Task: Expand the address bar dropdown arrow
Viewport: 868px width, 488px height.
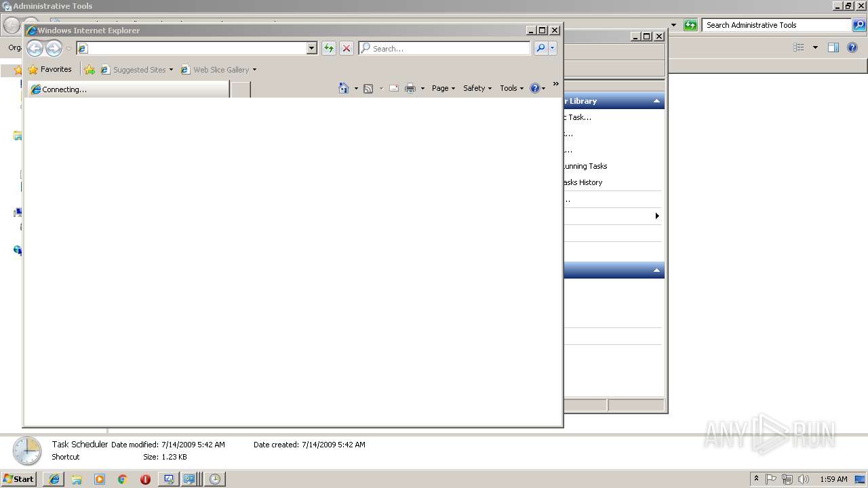Action: coord(312,48)
